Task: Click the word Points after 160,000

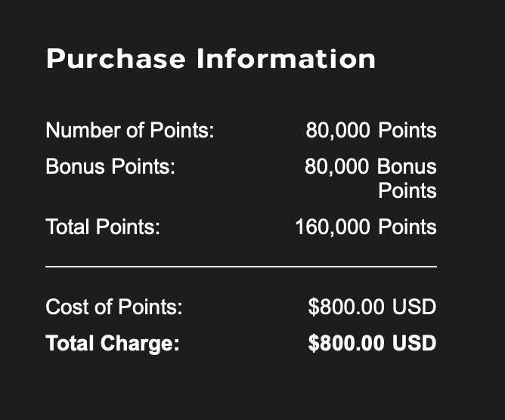Action: [x=407, y=227]
